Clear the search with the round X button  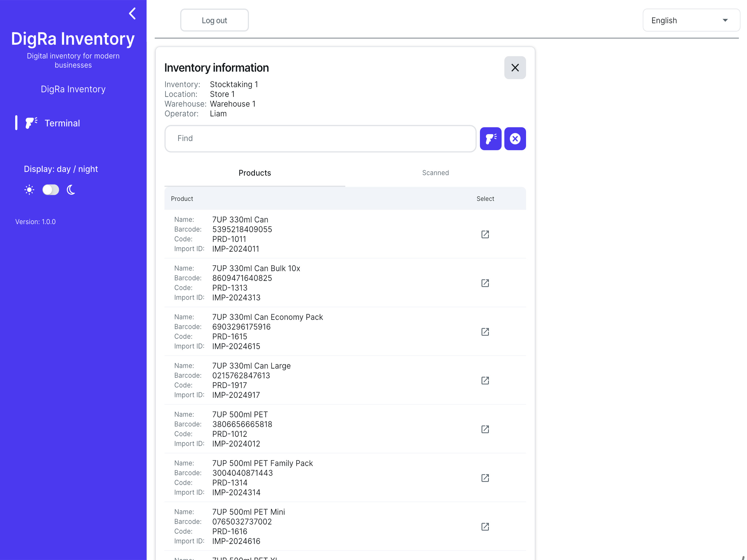point(515,139)
